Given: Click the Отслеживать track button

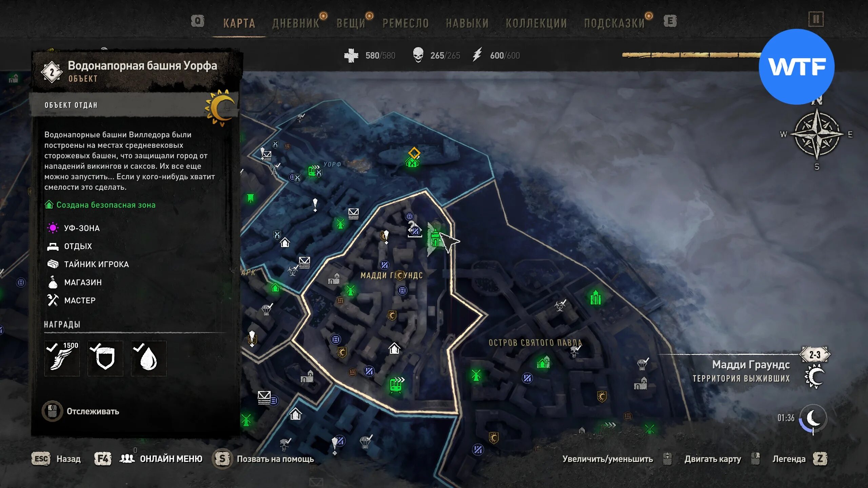Looking at the screenshot, I should pos(81,411).
